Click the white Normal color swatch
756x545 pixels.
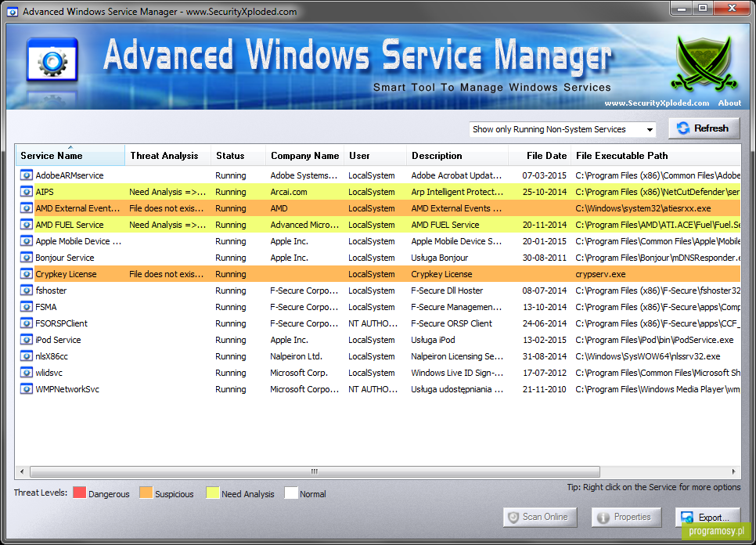pyautogui.click(x=290, y=493)
